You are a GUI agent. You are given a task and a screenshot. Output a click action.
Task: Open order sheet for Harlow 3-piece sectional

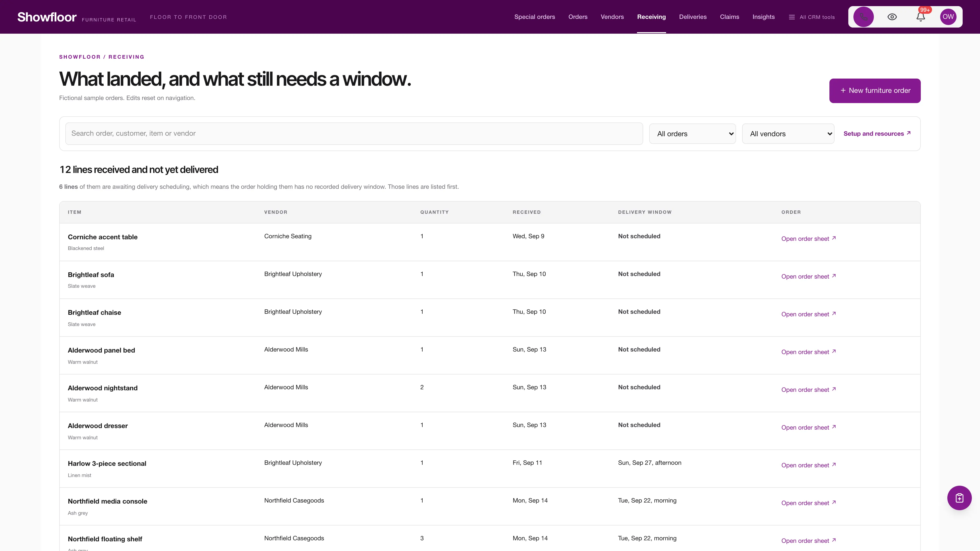[x=808, y=465]
